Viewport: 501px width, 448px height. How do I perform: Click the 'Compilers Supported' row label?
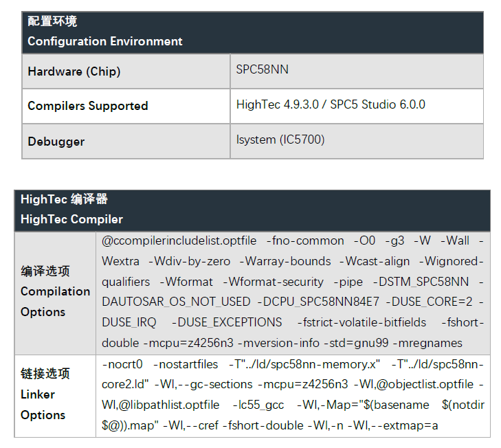88,106
